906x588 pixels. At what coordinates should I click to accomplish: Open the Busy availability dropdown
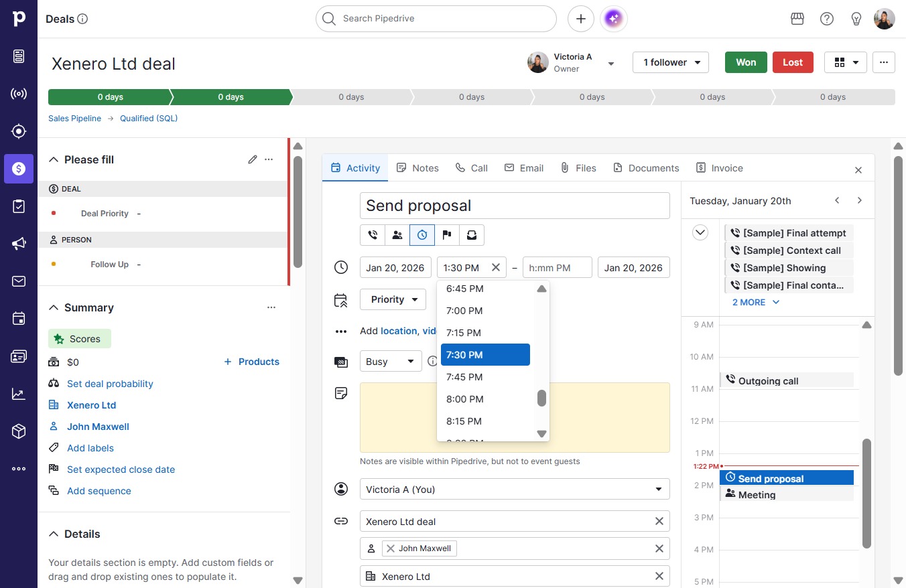(x=391, y=361)
